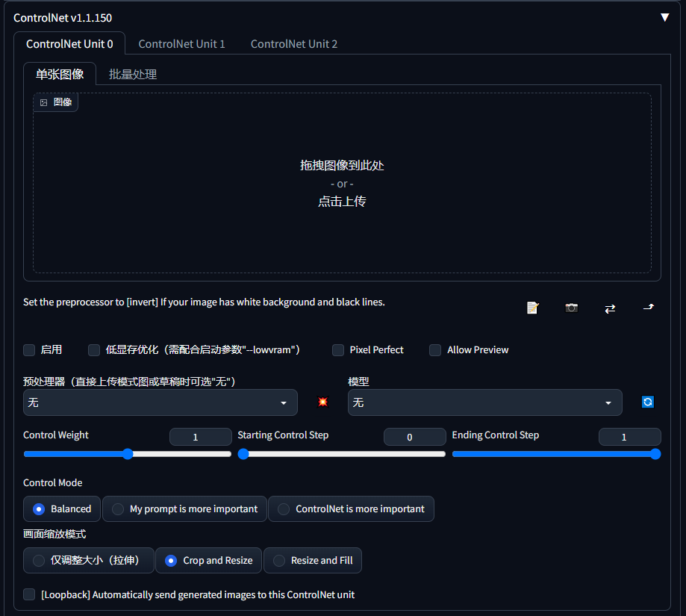Open the 单张图像 single image tab
Image resolution: width=686 pixels, height=616 pixels.
point(60,75)
